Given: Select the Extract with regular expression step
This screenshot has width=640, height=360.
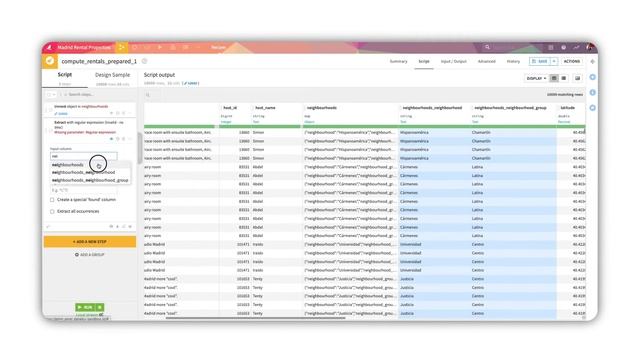Looking at the screenshot, I should point(90,130).
